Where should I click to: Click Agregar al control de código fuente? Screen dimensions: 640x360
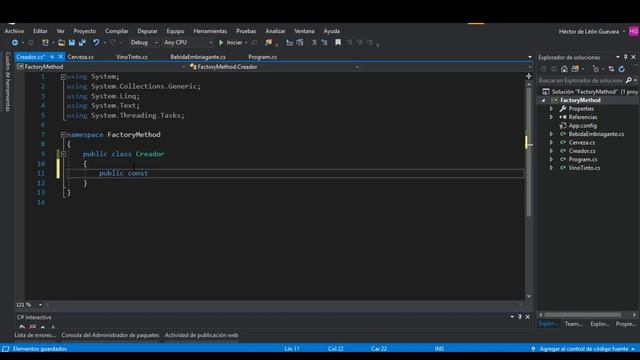[584, 349]
